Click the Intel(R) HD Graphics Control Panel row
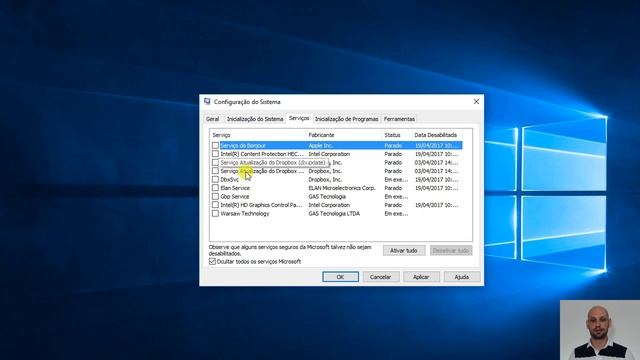 pos(337,205)
